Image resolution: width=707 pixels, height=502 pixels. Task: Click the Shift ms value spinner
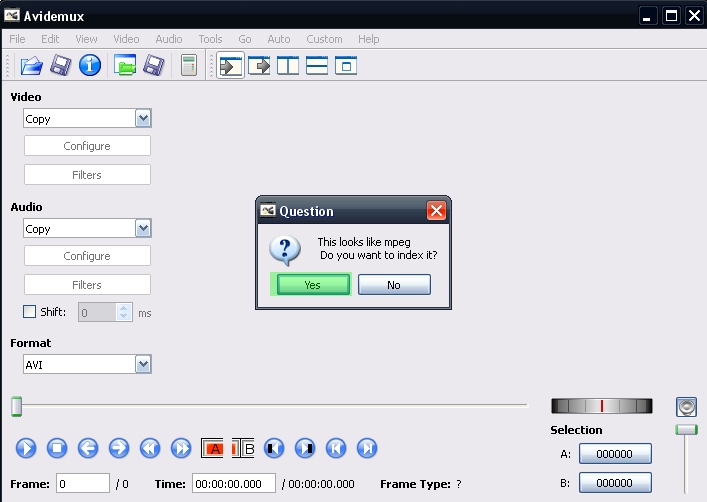coord(105,312)
